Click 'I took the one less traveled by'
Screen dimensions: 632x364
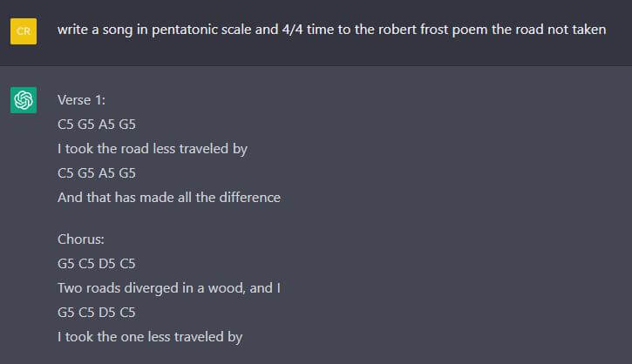(x=150, y=337)
